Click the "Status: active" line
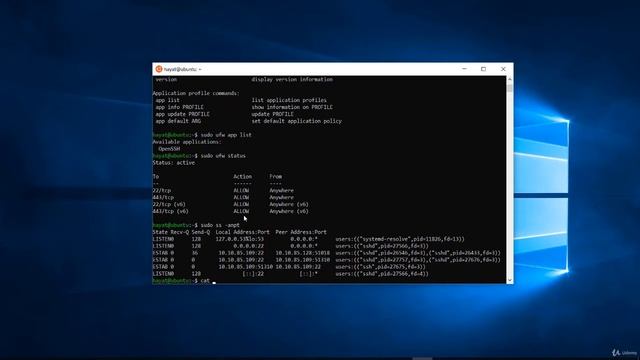Viewport: 640px width, 360px height. pos(173,162)
